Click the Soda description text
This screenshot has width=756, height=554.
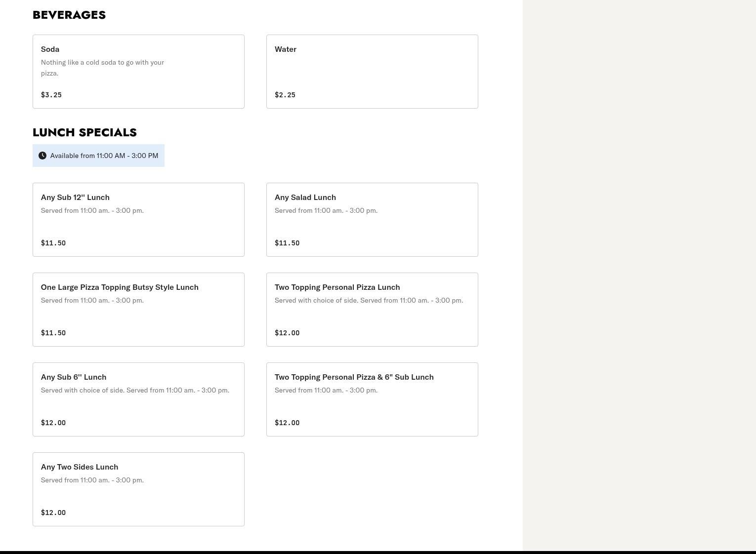[x=102, y=68]
